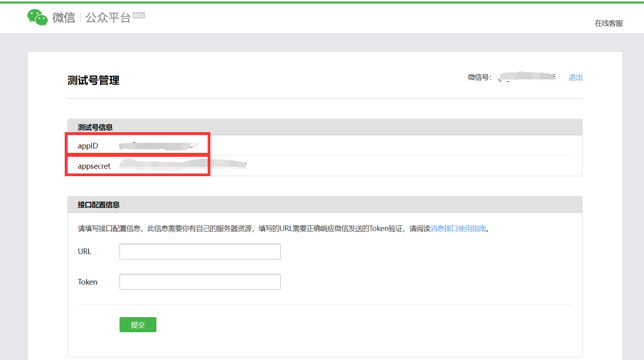Image resolution: width=644 pixels, height=360 pixels.
Task: Focus the Token input field
Action: (x=200, y=282)
